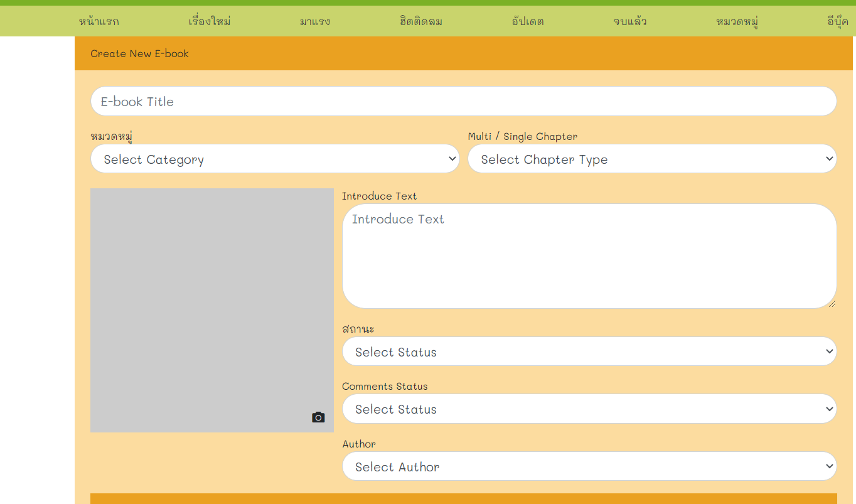856x504 pixels.
Task: Click the Introduce Text field label
Action: (x=379, y=196)
